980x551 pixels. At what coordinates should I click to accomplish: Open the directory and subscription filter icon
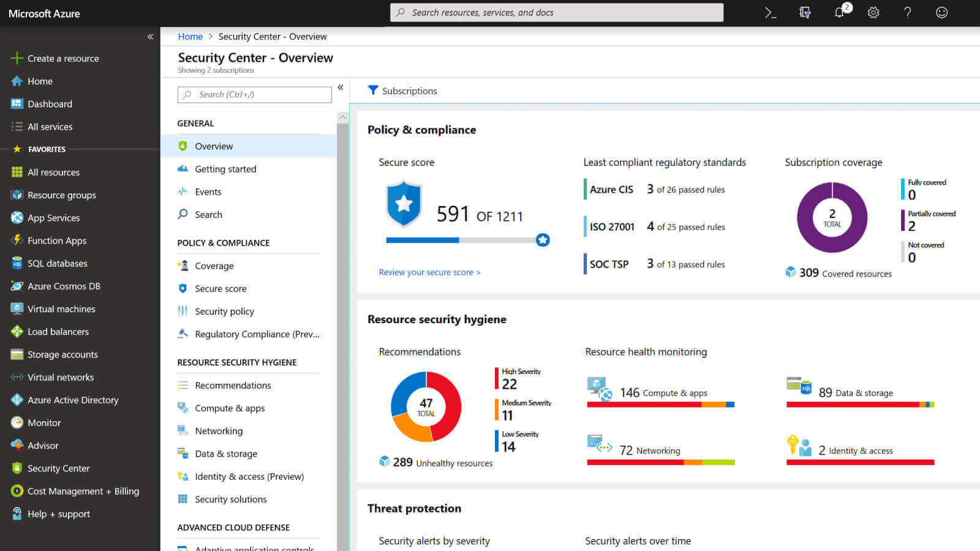click(x=805, y=13)
